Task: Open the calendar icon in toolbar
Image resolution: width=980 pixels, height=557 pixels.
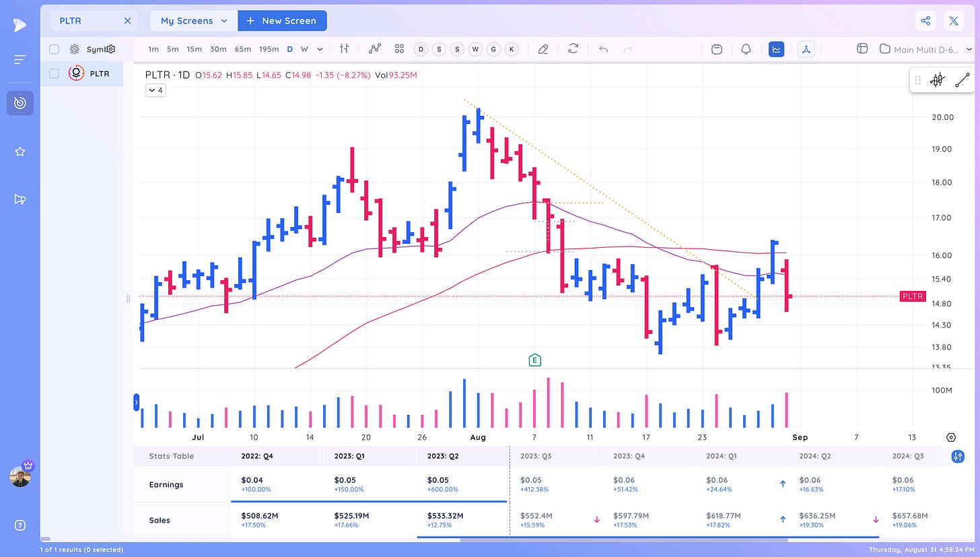Action: tap(717, 49)
